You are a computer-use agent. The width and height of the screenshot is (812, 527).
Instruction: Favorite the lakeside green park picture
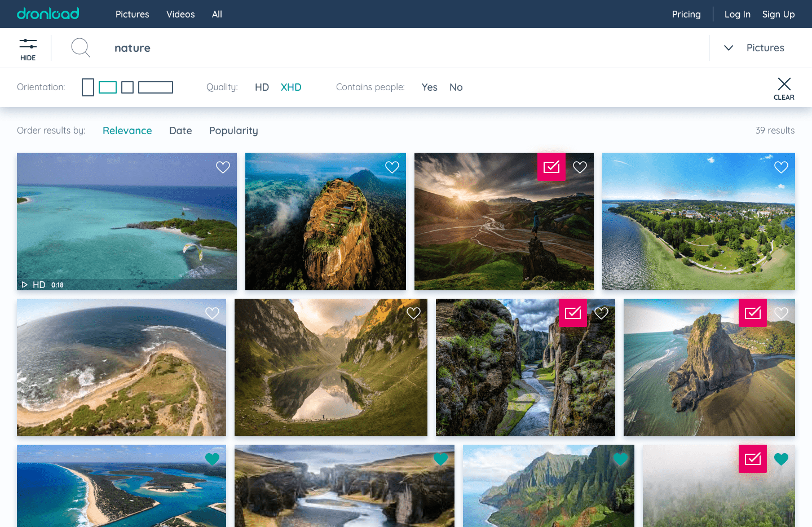coord(782,167)
